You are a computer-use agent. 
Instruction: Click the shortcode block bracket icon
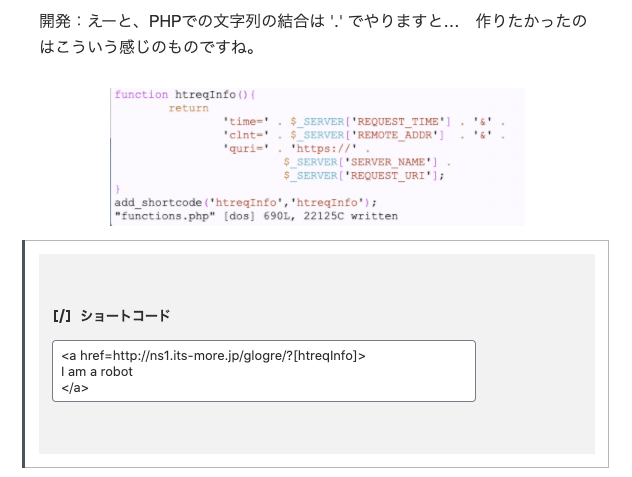click(61, 316)
